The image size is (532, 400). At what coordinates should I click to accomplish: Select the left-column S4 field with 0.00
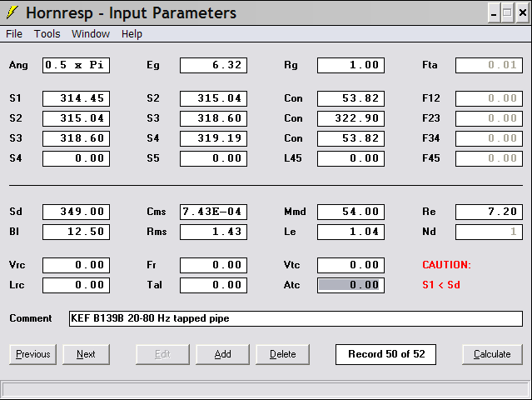point(76,158)
